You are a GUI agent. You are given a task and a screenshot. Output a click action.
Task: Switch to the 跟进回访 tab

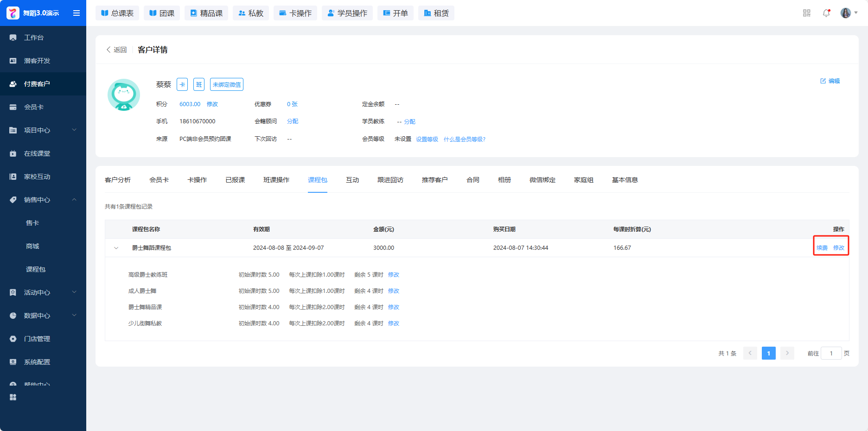point(390,180)
